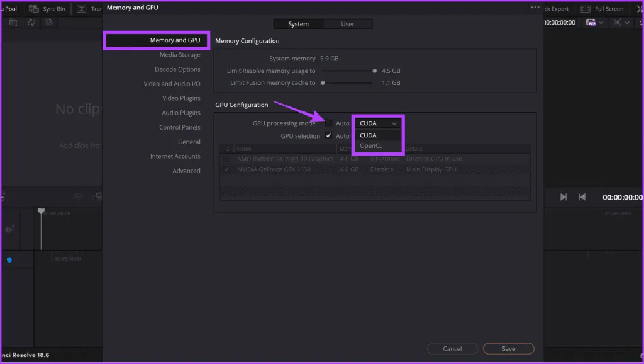Click the timecode overlay icon near the viewer
The image size is (644, 364).
click(x=591, y=22)
